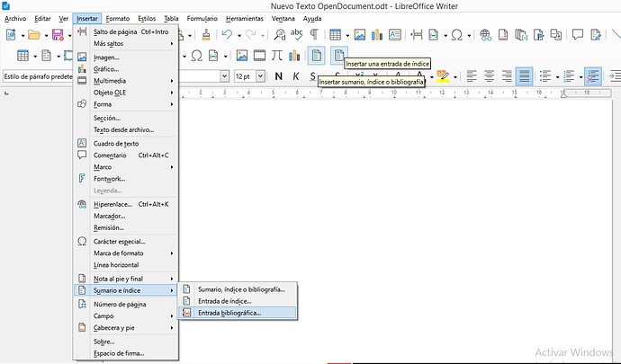This screenshot has height=364, width=621.
Task: Click the yellow highlight color button
Action: point(443,76)
